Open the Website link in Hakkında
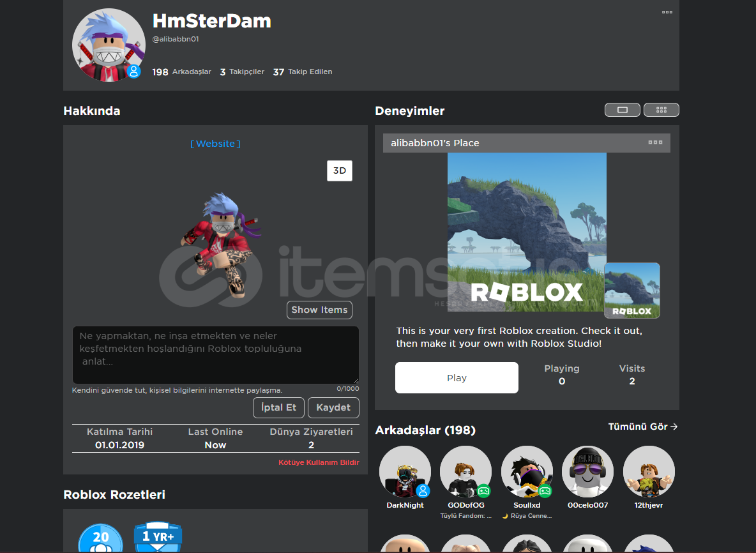 [215, 144]
